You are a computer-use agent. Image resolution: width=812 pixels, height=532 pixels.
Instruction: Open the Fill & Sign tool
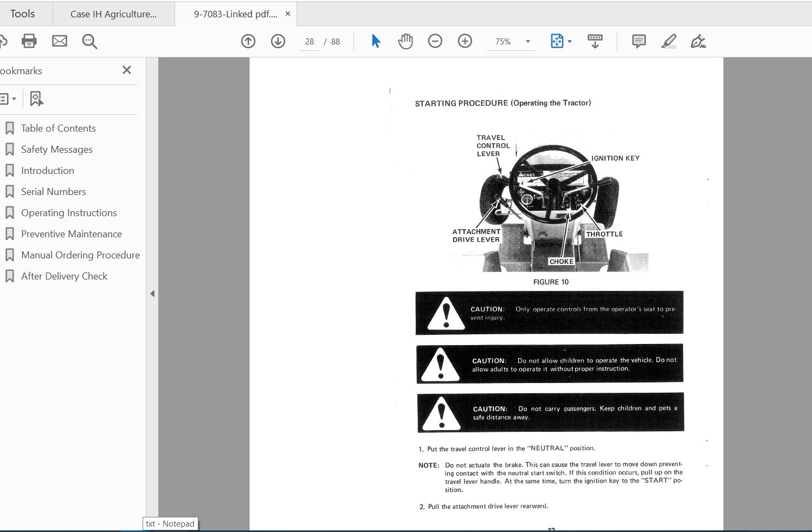(698, 41)
